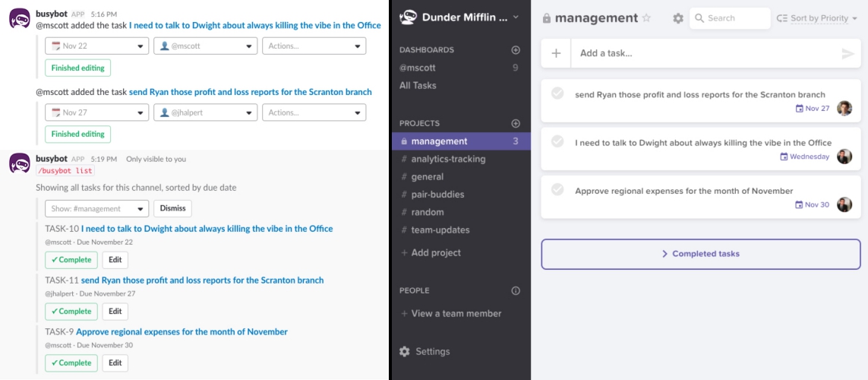Viewport: 868px width, 380px height.
Task: Click the Wednesday due date on Dwight task
Action: click(804, 157)
